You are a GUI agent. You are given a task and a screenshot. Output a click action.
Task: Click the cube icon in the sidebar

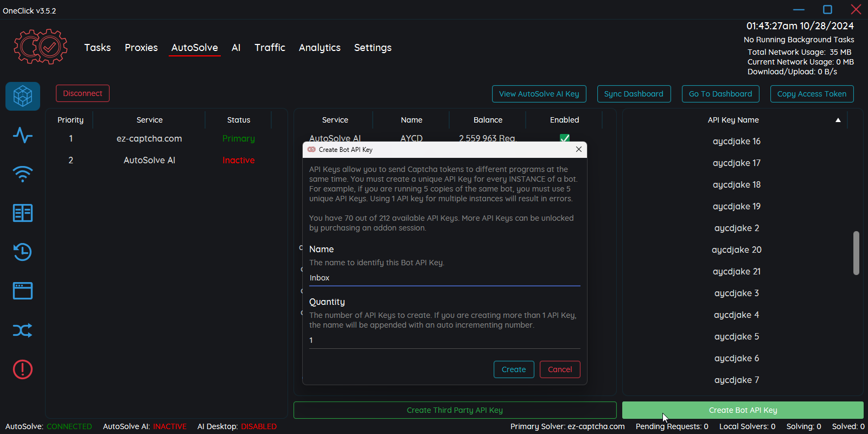click(23, 96)
